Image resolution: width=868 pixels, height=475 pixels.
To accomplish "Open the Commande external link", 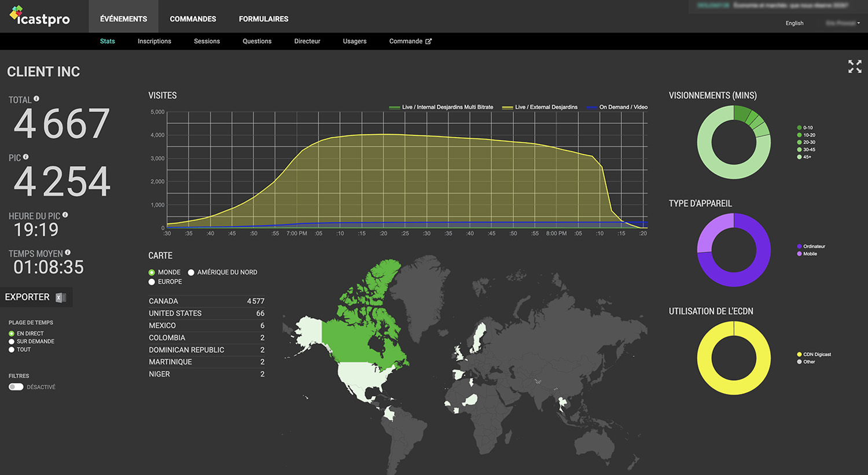I will pos(410,41).
